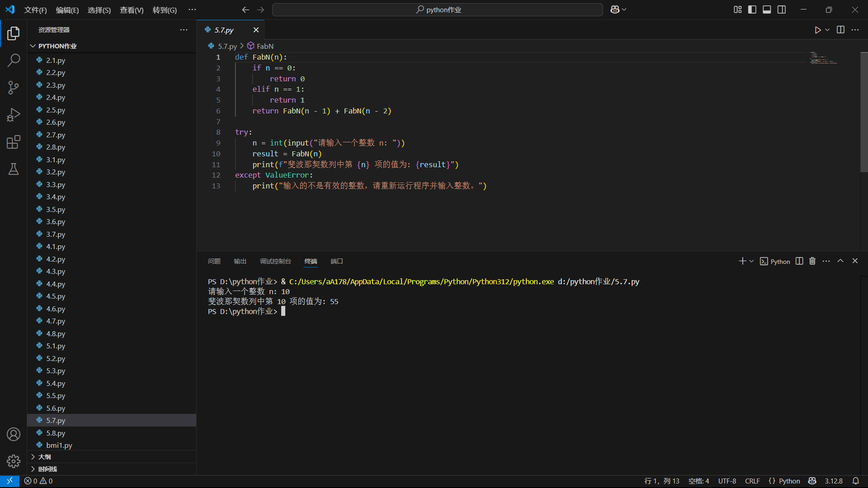Click the python作业 command center search box
Viewport: 868px width, 488px height.
tap(438, 9)
